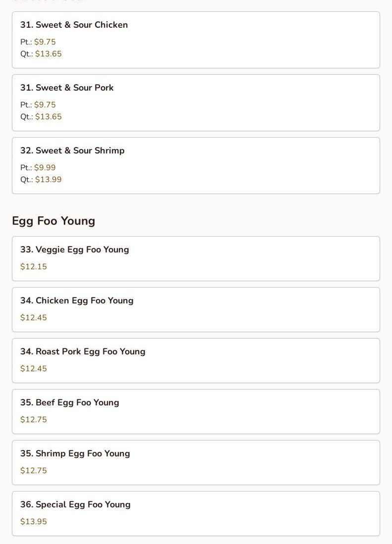The width and height of the screenshot is (392, 544).
Task: Select the Sweet & Sour Pork card
Action: (x=196, y=102)
